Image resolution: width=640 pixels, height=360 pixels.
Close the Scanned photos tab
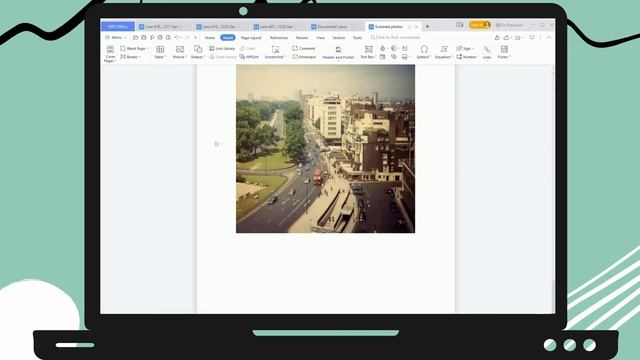tap(416, 27)
